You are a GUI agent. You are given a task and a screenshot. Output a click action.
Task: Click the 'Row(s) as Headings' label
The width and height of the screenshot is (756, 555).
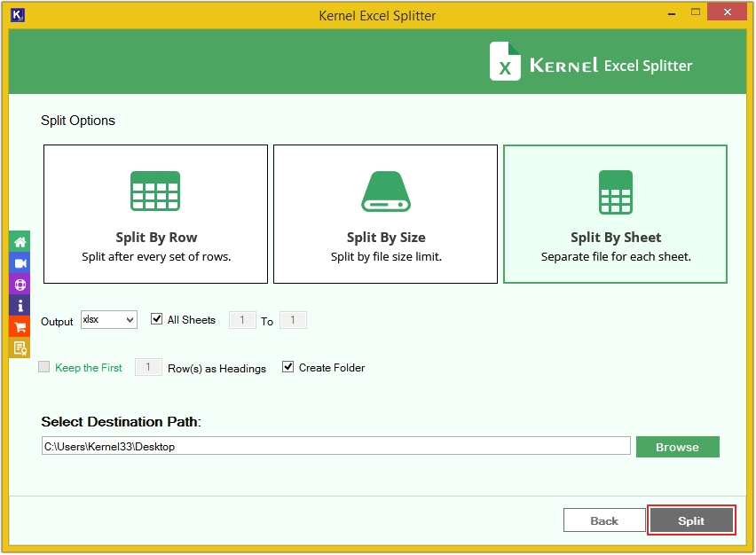click(217, 369)
